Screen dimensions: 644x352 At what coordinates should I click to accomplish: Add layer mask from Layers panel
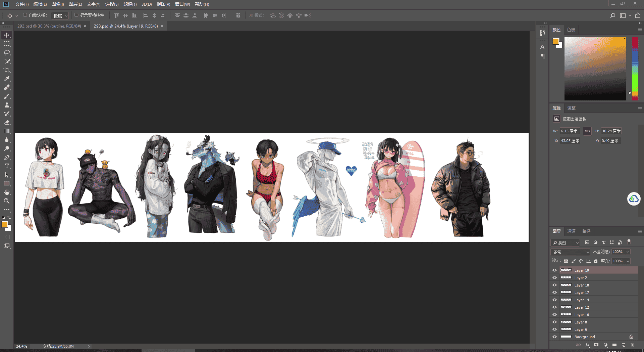[596, 345]
